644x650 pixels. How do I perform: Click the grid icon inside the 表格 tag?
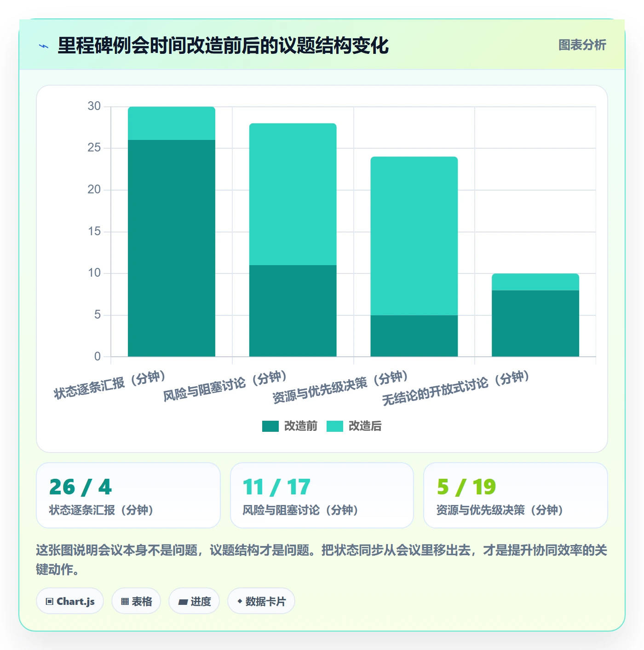tap(125, 602)
